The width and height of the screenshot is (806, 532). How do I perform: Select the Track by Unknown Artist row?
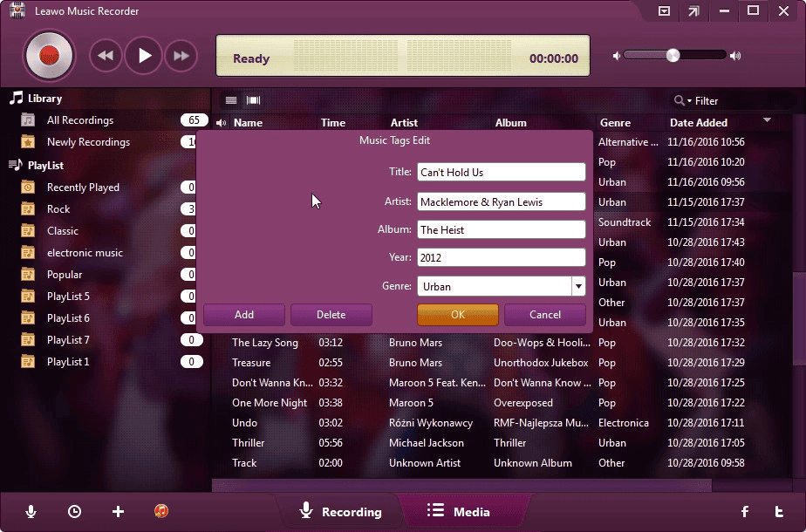coord(502,462)
